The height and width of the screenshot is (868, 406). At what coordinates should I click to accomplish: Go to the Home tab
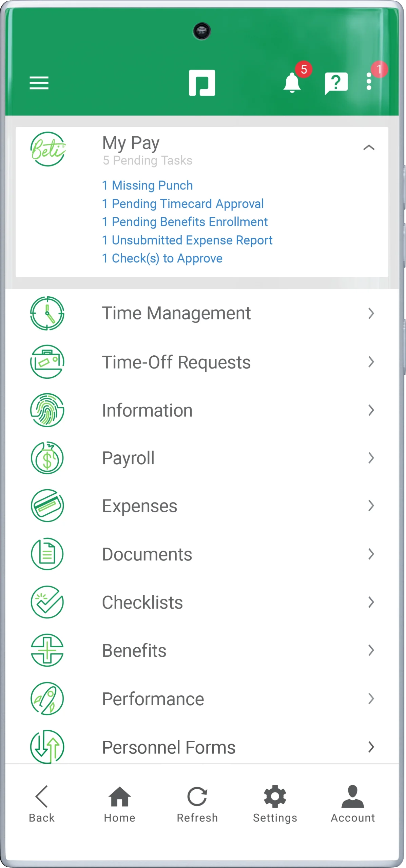[119, 804]
